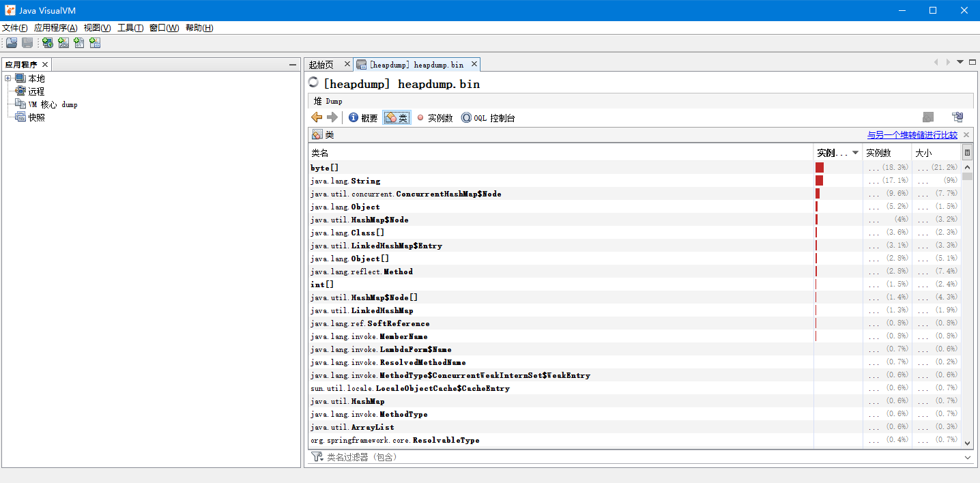Click the computer icon beside 本地

tap(20, 78)
